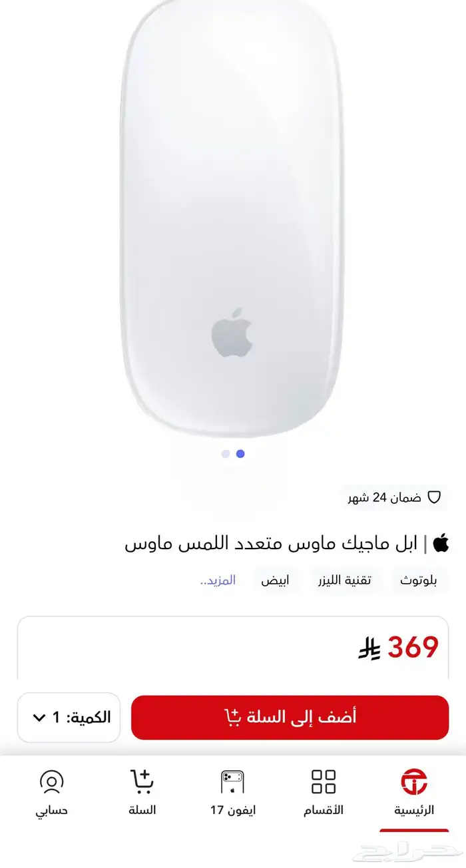This screenshot has width=466, height=868.
Task: Tap the 369 price value
Action: tap(413, 647)
